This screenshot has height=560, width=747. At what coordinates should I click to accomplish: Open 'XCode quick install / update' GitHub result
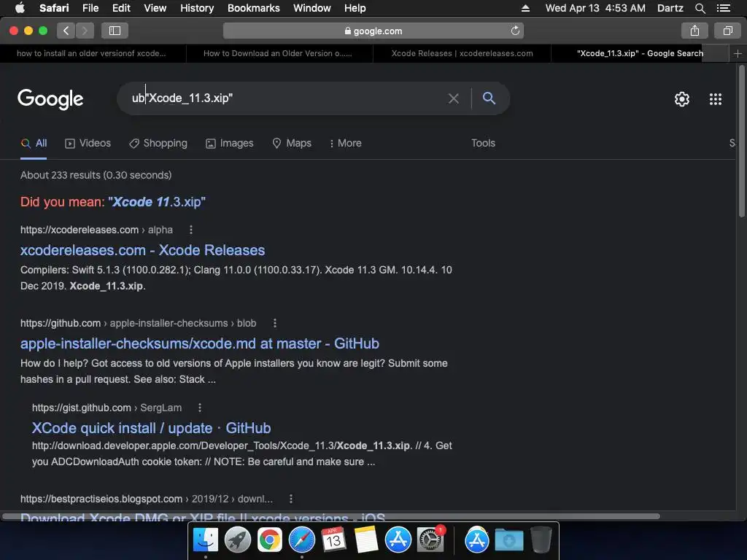click(151, 428)
